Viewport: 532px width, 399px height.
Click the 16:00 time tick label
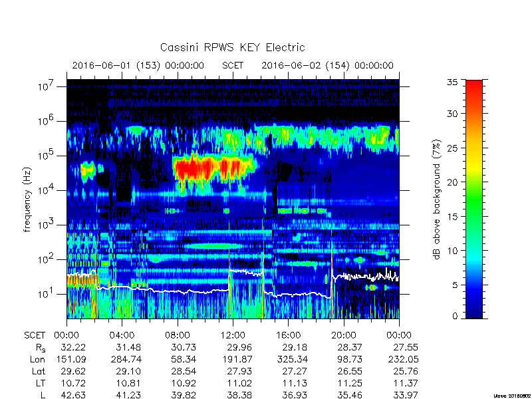(288, 336)
